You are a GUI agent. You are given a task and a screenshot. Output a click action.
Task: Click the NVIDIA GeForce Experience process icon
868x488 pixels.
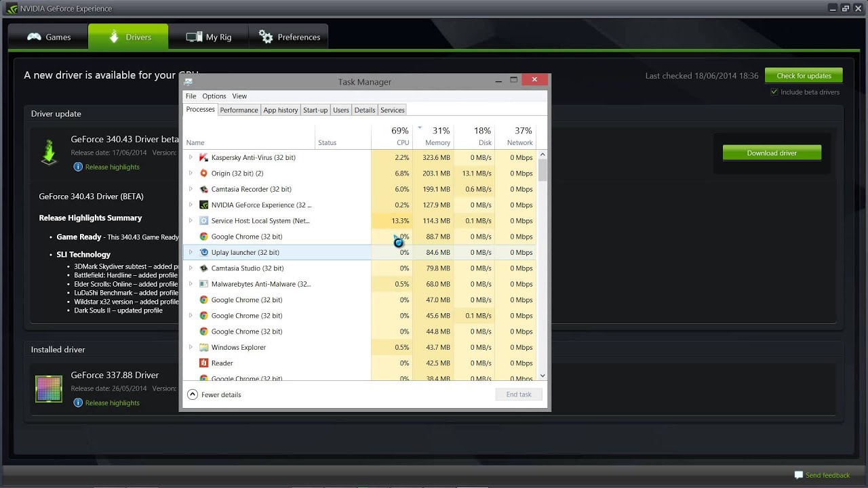click(x=203, y=205)
